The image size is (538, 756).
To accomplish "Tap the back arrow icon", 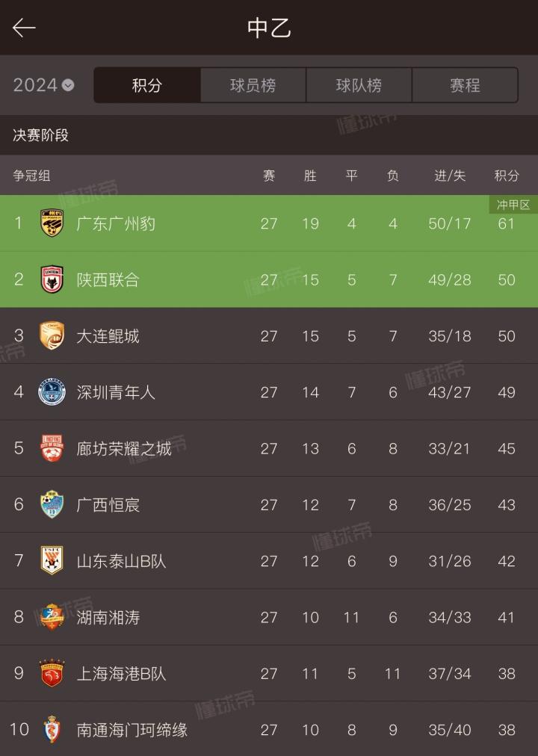I will point(24,28).
